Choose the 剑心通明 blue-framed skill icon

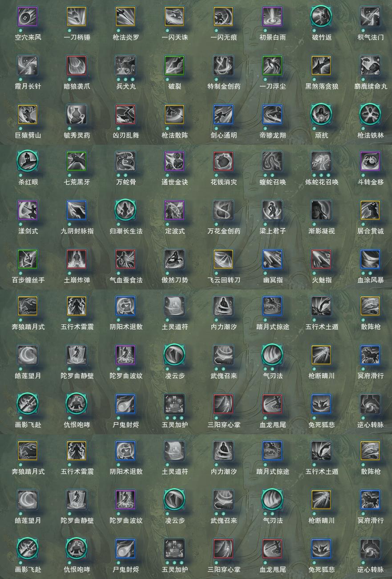click(x=223, y=115)
